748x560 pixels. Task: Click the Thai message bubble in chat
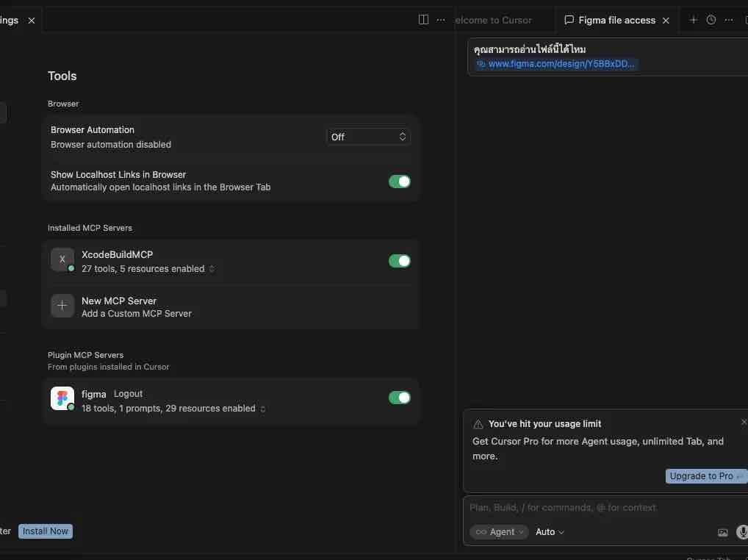tap(608, 57)
